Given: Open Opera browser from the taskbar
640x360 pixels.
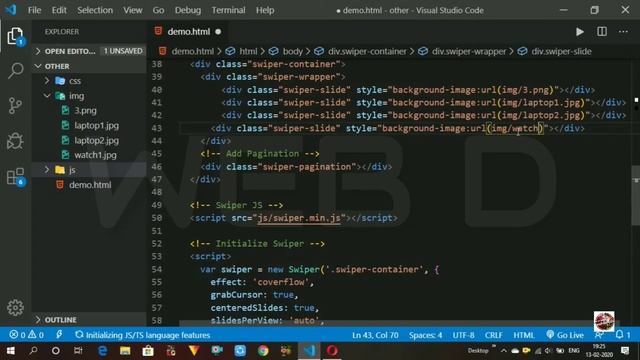Looking at the screenshot, I should [x=332, y=351].
